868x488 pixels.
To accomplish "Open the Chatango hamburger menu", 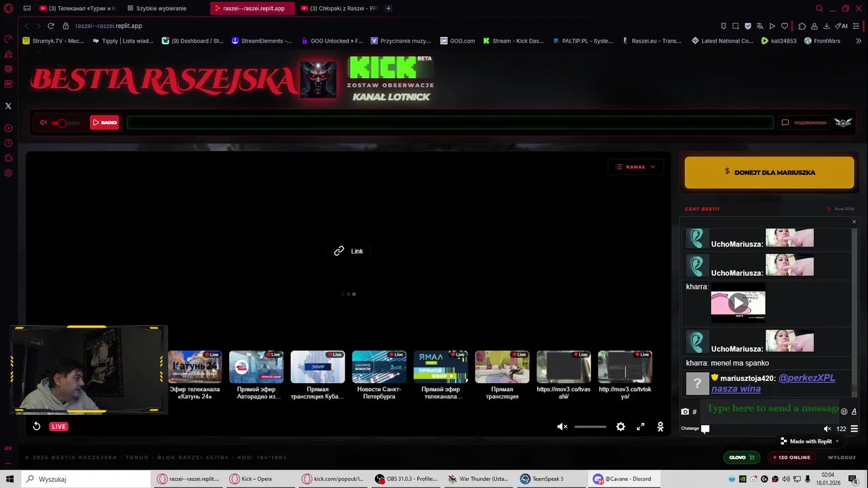I will [854, 428].
